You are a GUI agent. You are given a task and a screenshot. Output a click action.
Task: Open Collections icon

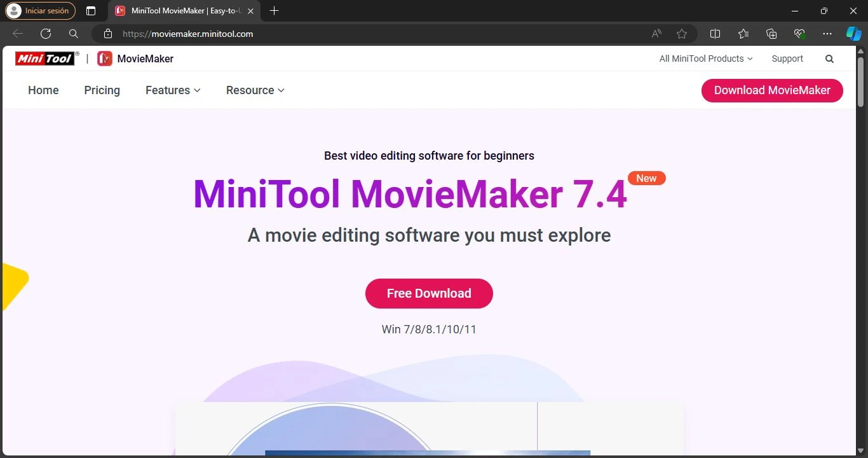771,34
